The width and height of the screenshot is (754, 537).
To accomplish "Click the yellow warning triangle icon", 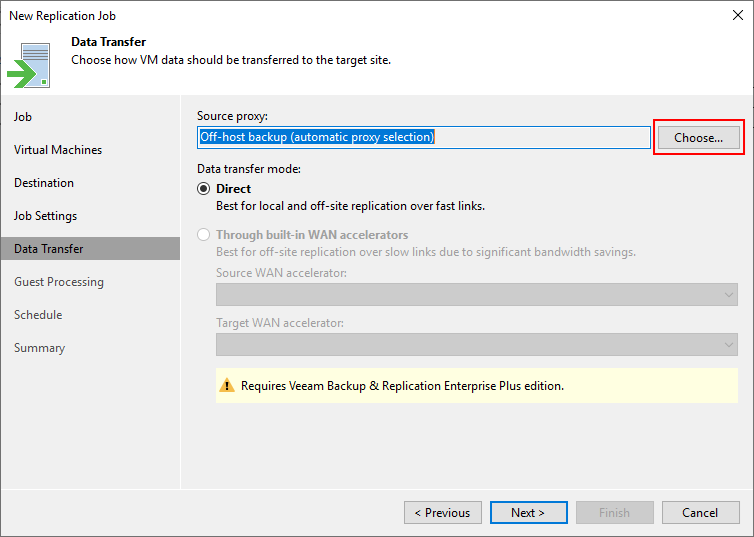I will 227,386.
